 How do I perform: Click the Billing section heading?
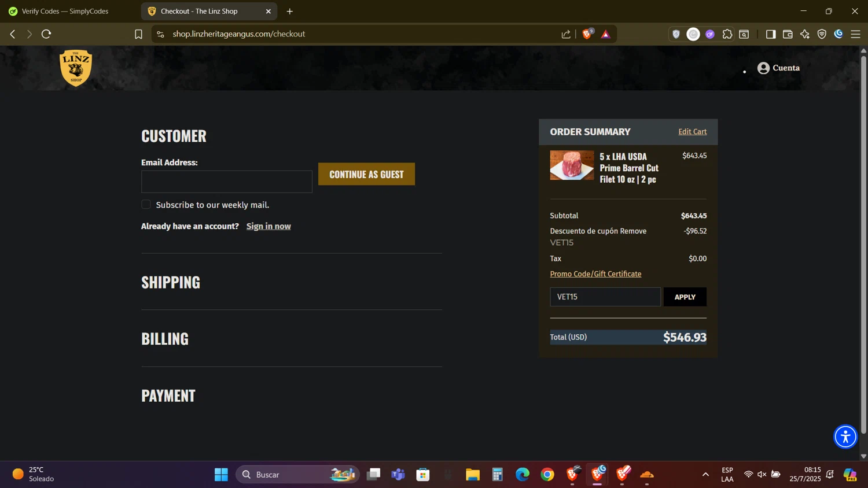pos(165,338)
